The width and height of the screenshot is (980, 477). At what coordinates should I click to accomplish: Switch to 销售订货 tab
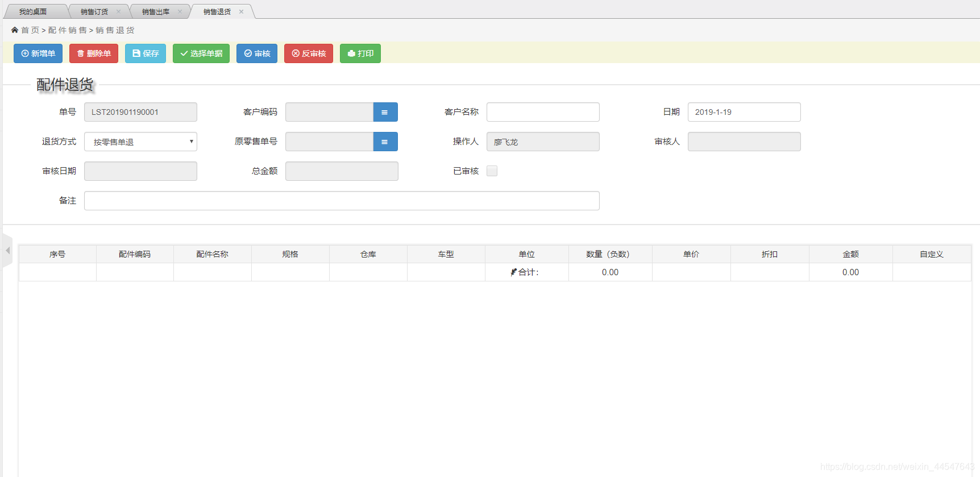94,11
